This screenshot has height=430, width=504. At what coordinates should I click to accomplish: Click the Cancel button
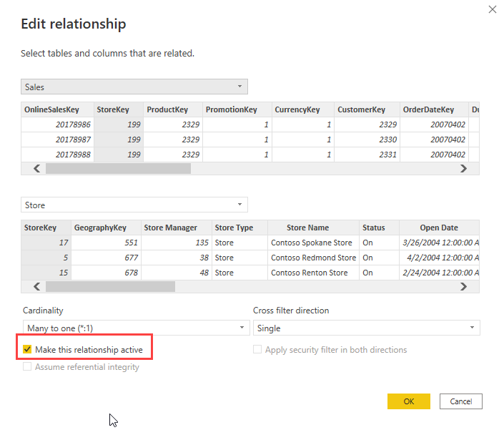pyautogui.click(x=461, y=401)
